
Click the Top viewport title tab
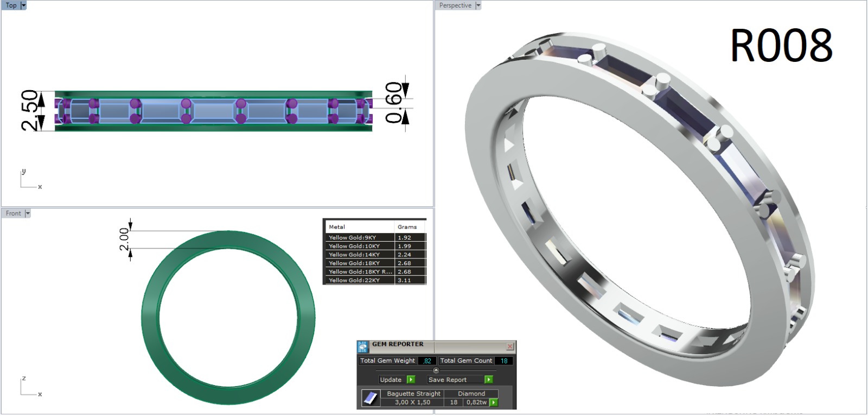11,5
